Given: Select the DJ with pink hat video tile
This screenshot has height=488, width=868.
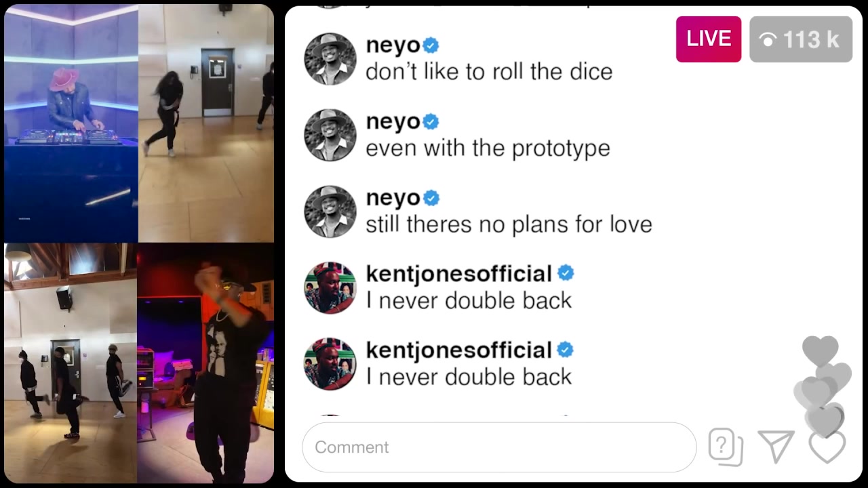Looking at the screenshot, I should [x=71, y=123].
